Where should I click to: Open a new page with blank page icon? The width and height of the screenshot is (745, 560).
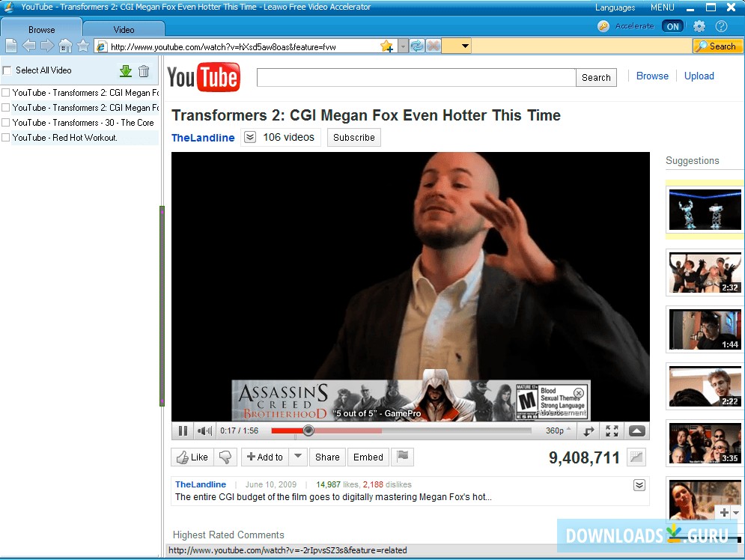[11, 46]
